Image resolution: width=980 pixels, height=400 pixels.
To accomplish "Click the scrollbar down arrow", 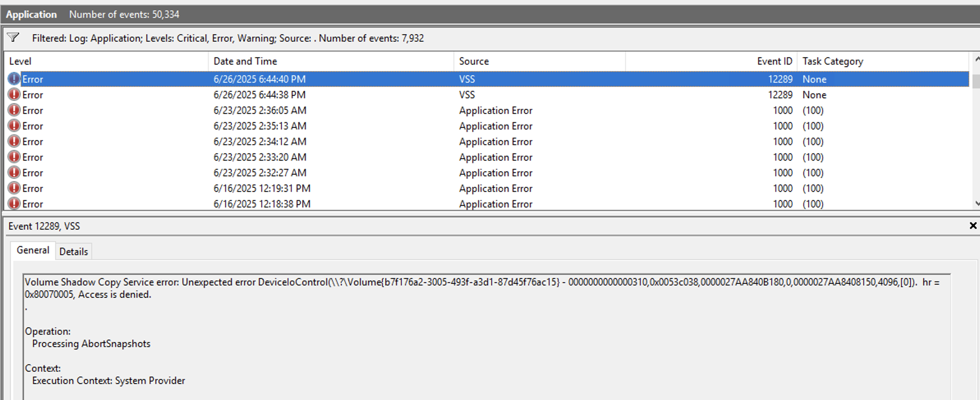I will click(975, 203).
